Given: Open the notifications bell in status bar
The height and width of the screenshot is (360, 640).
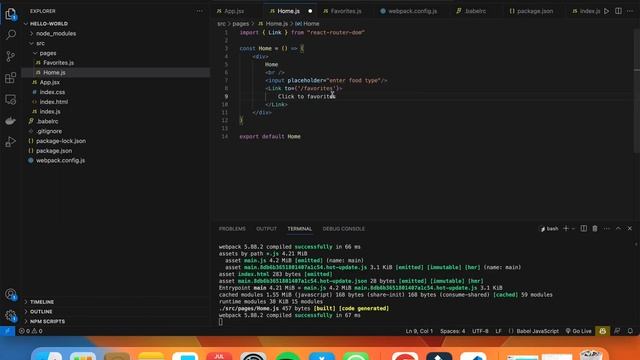Looking at the screenshot, I should click(630, 331).
